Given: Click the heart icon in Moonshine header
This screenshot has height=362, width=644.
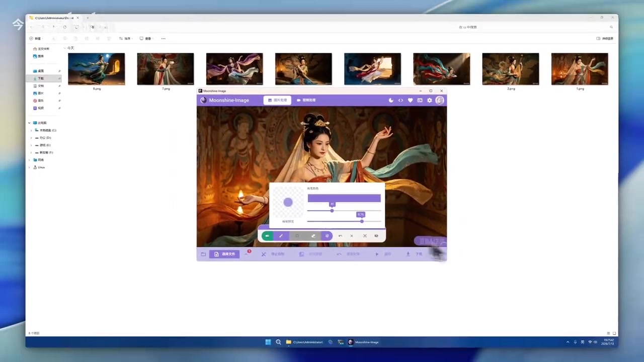Looking at the screenshot, I should tap(410, 100).
